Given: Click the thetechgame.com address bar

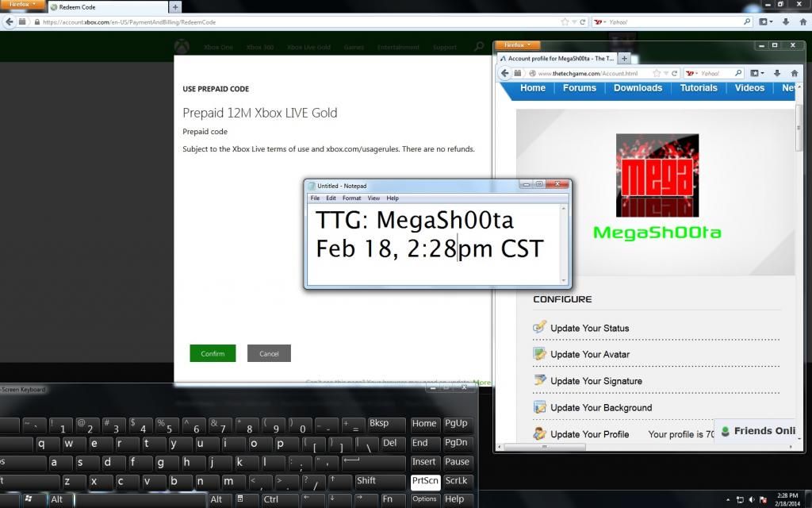Looking at the screenshot, I should click(x=587, y=73).
